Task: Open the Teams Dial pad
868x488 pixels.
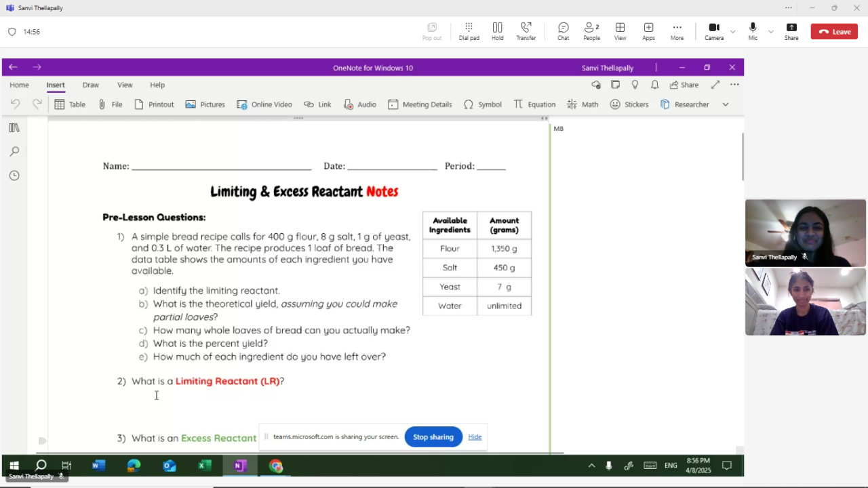Action: [x=469, y=31]
